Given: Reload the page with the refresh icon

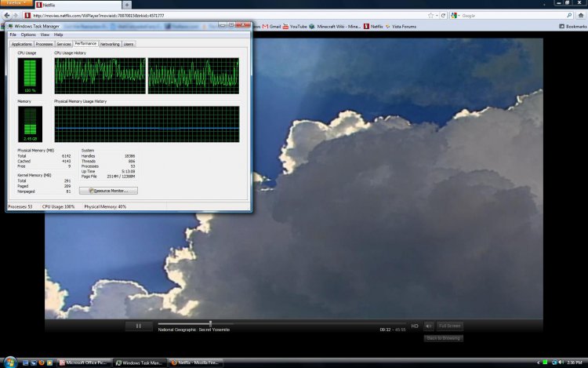Looking at the screenshot, I should click(443, 16).
